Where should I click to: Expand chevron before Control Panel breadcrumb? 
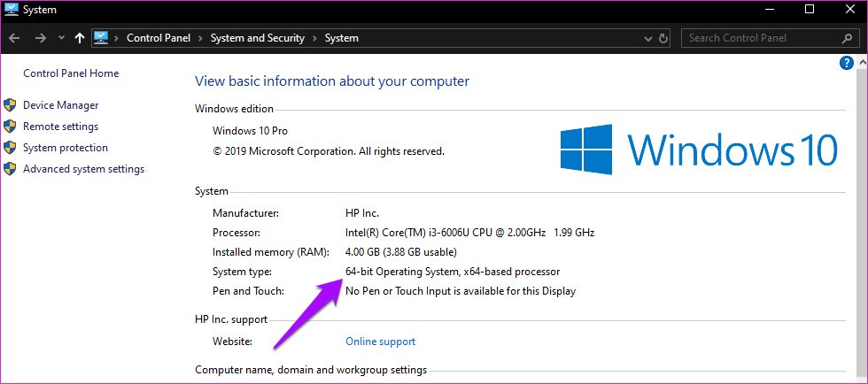(x=117, y=38)
